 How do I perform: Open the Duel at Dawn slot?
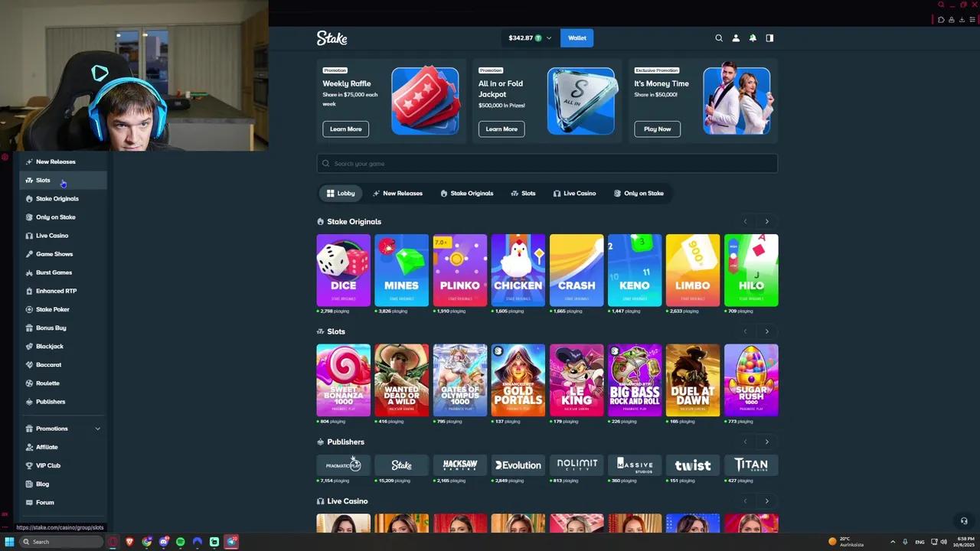(x=693, y=380)
